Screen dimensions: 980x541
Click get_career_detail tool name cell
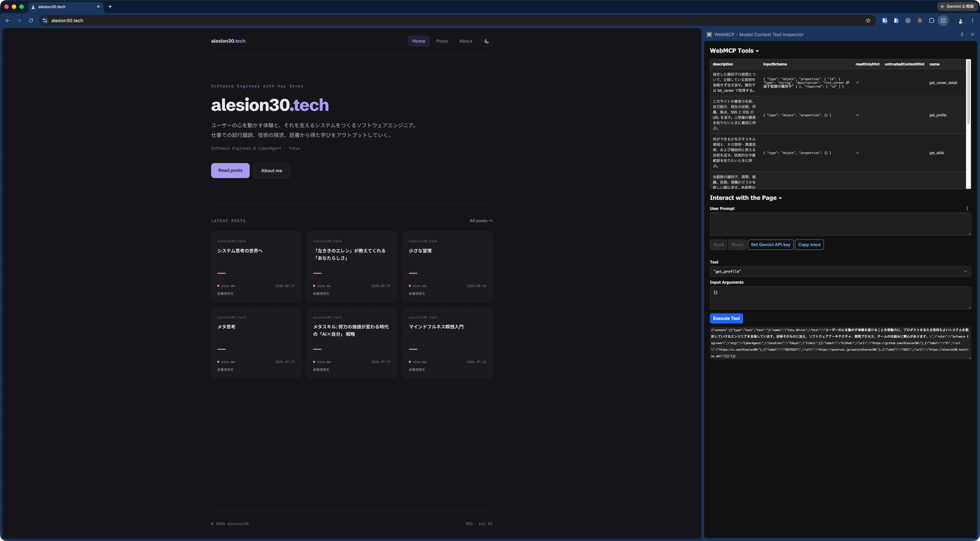(x=943, y=83)
